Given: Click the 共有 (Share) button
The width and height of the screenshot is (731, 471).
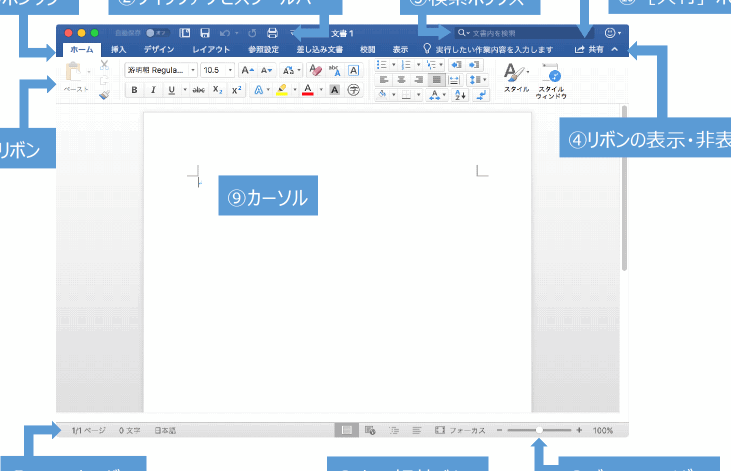Looking at the screenshot, I should pos(589,49).
